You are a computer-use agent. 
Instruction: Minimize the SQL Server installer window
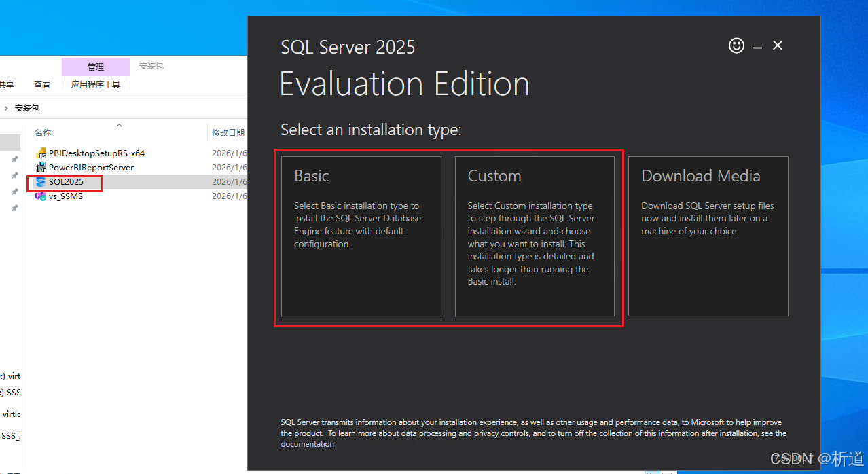[757, 46]
